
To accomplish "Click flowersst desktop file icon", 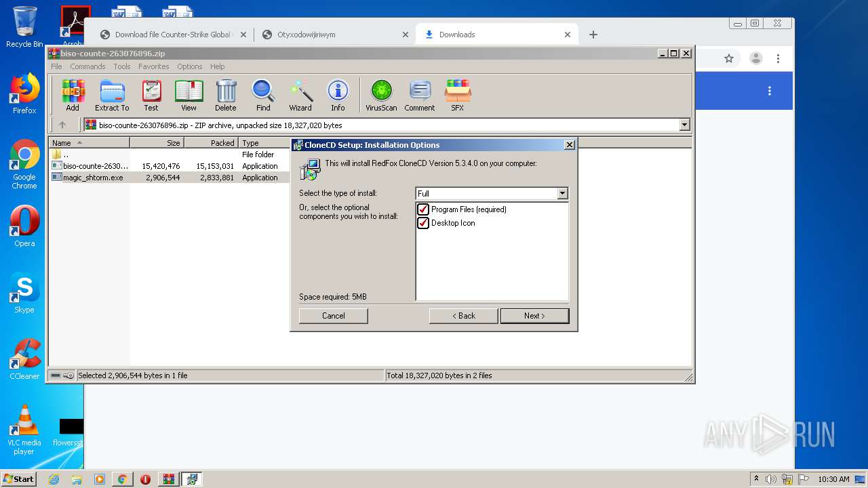I will tap(68, 432).
